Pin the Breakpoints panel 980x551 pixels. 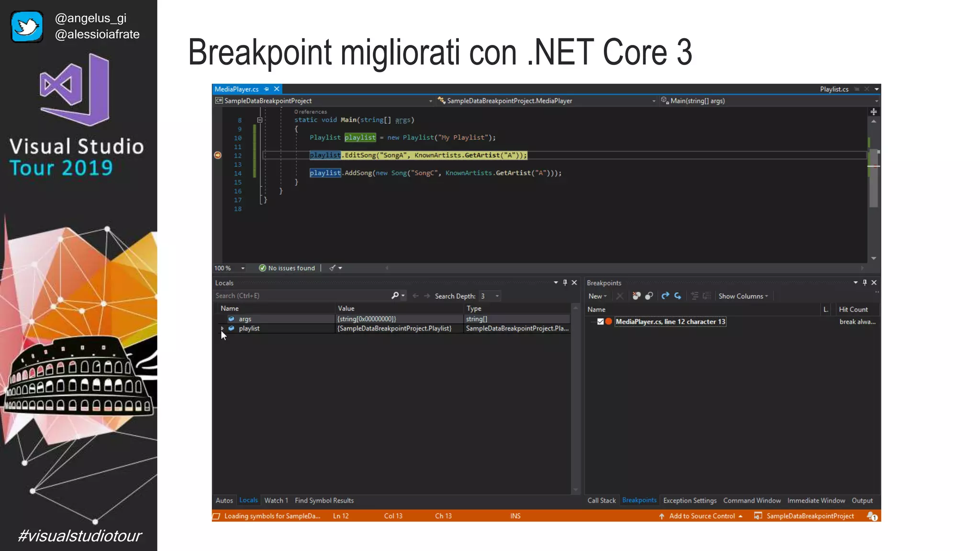[x=865, y=283]
